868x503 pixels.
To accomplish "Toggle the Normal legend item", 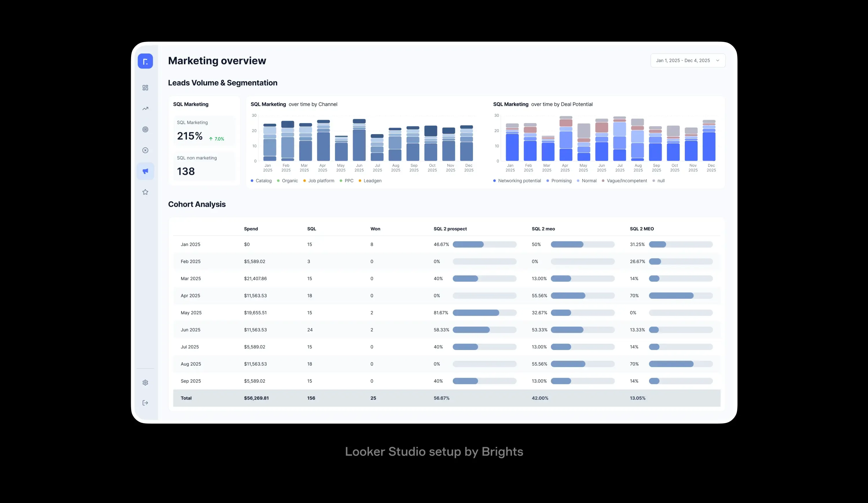I will (586, 181).
